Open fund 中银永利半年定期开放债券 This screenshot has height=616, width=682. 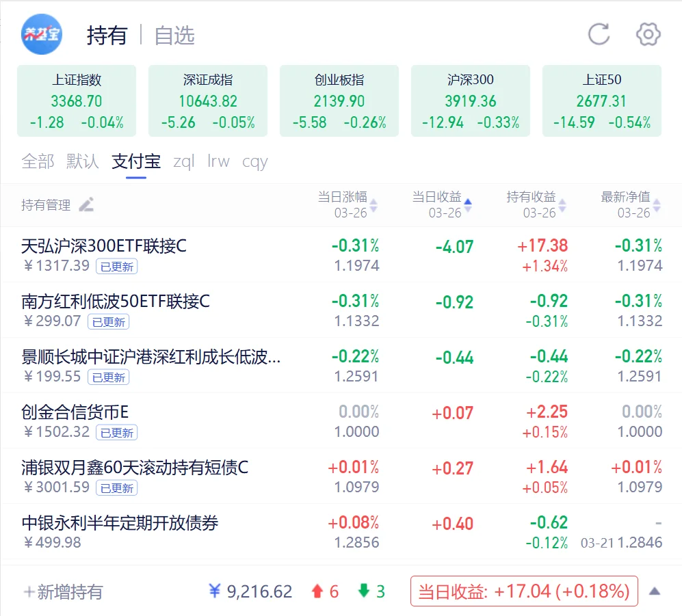tap(120, 523)
